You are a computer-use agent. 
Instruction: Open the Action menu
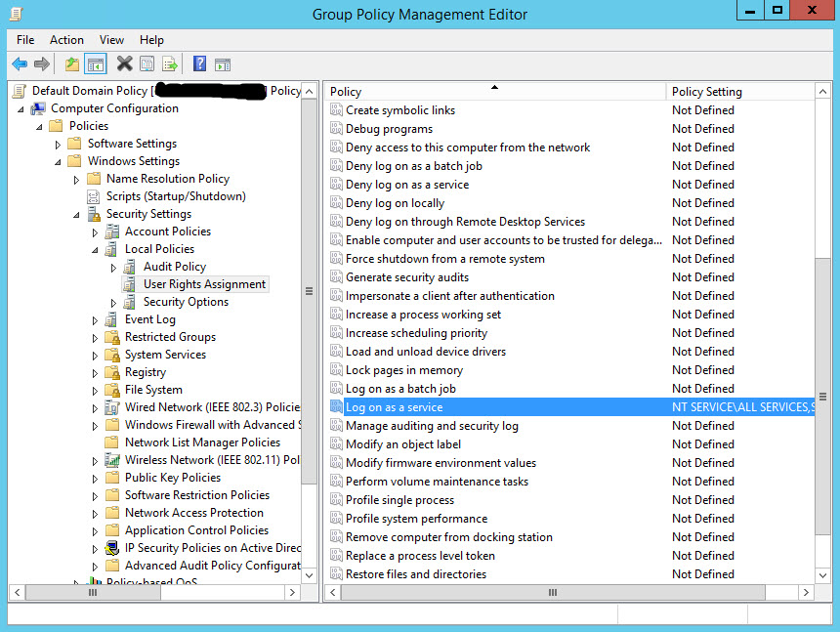click(x=66, y=40)
